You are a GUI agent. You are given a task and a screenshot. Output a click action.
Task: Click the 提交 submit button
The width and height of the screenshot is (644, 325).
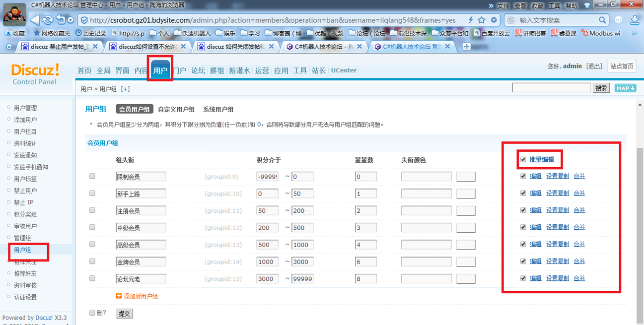(x=124, y=314)
